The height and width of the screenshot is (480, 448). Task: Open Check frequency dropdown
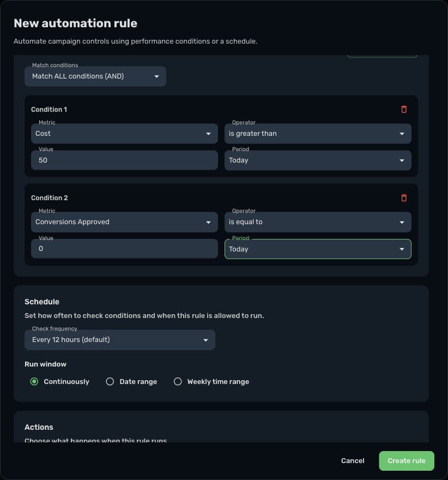click(120, 340)
